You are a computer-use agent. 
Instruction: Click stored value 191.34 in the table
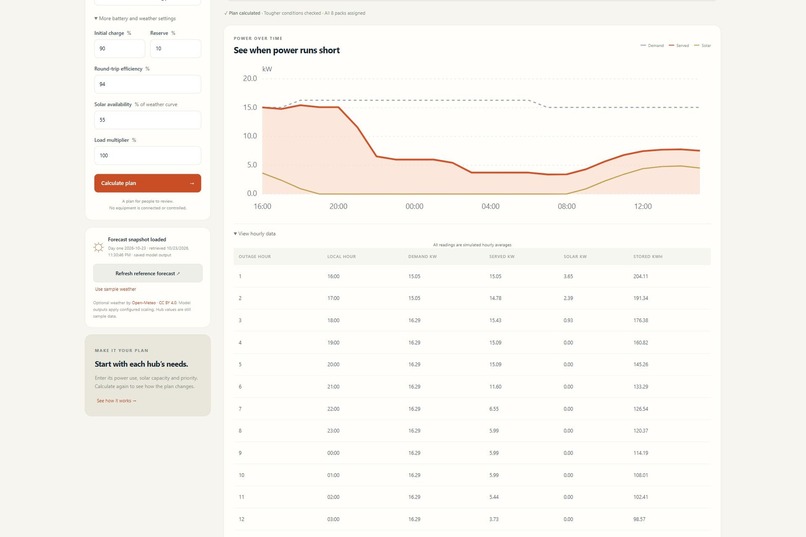(x=640, y=299)
